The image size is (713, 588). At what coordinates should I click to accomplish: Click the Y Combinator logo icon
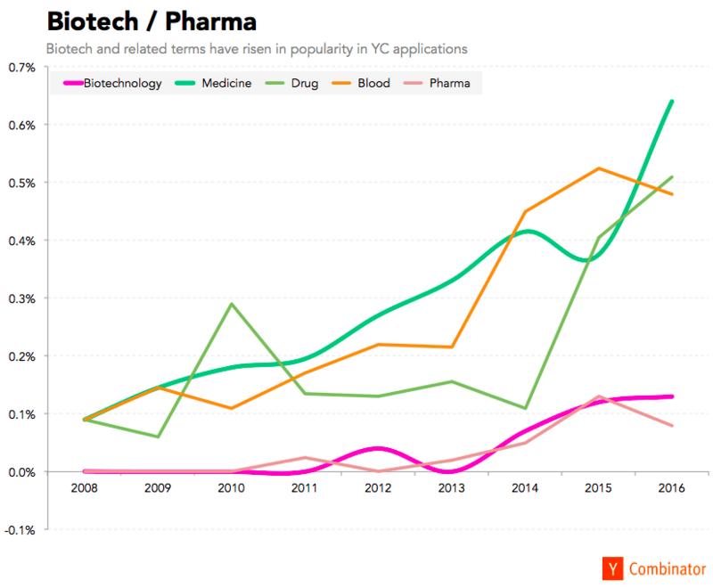(613, 568)
